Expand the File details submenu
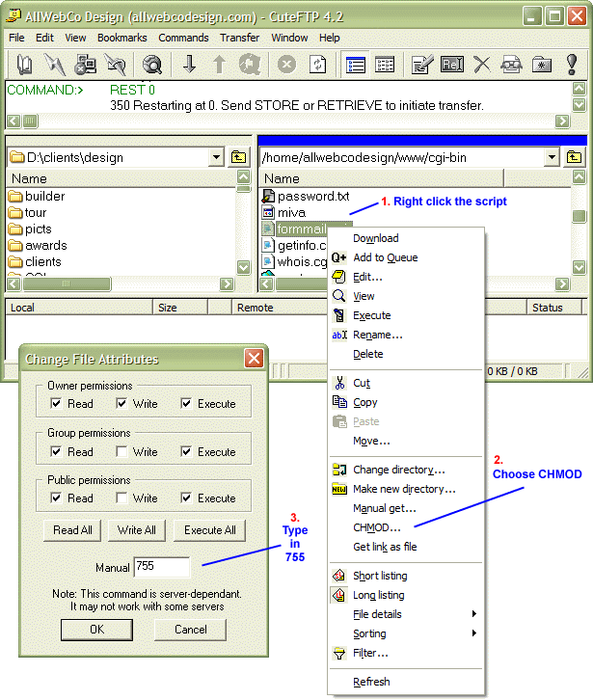The height and width of the screenshot is (700, 593). pos(406,614)
